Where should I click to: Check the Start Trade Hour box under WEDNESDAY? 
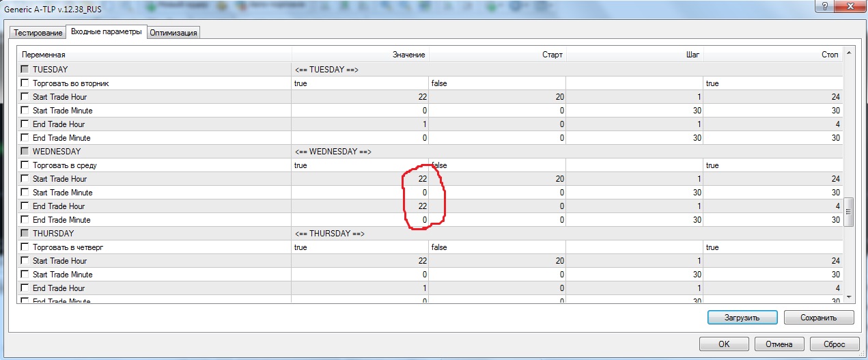[x=25, y=179]
